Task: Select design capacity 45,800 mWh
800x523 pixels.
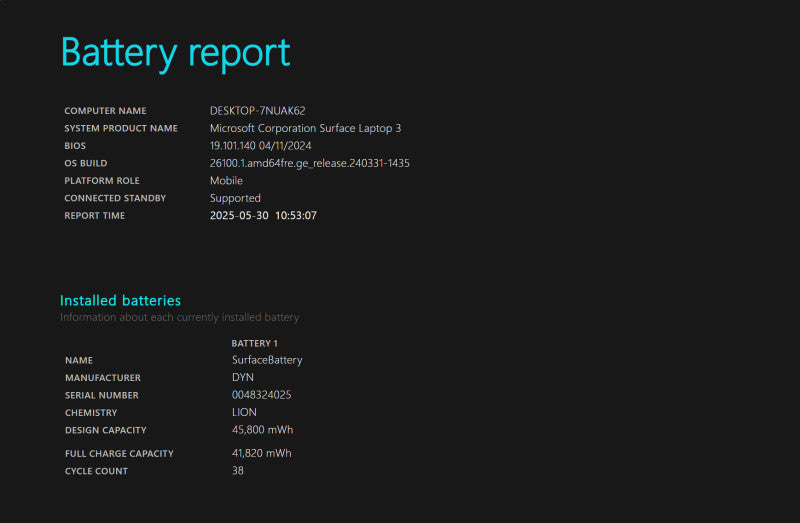Action: click(263, 430)
